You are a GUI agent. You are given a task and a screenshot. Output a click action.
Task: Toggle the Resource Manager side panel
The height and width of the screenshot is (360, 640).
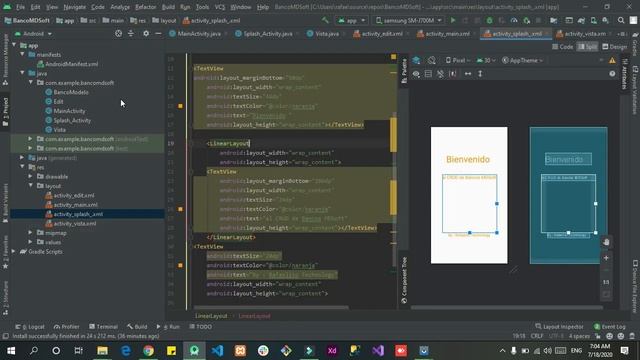(x=5, y=60)
